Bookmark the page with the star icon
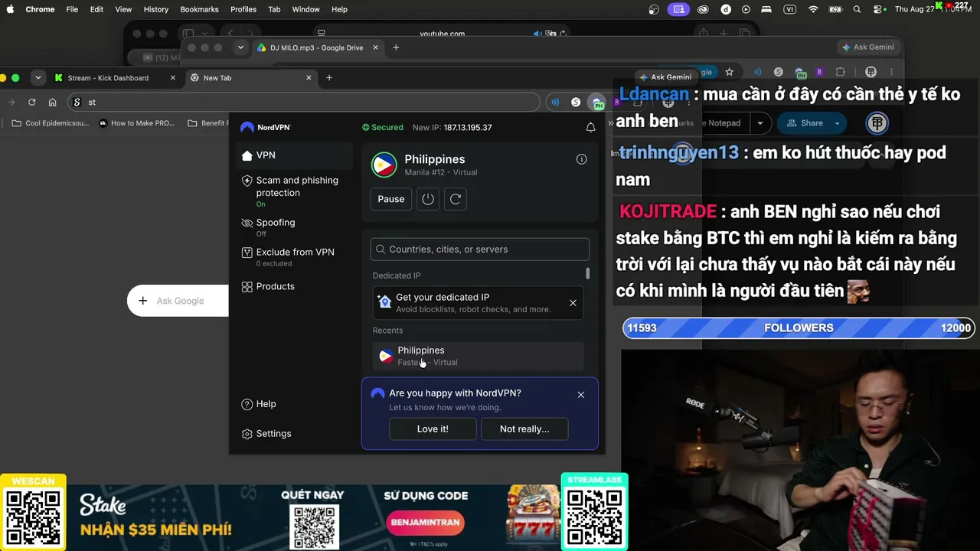 pos(730,72)
